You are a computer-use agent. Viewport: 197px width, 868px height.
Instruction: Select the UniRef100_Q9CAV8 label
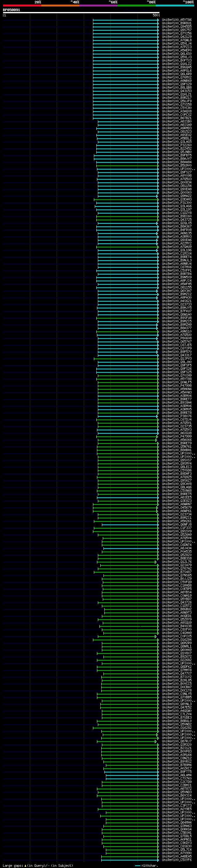coord(177,484)
